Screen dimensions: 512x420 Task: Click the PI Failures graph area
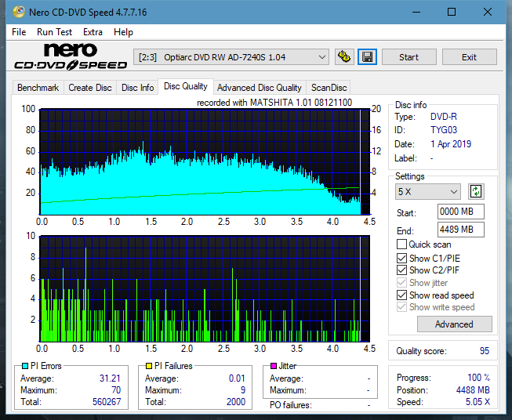click(205, 289)
